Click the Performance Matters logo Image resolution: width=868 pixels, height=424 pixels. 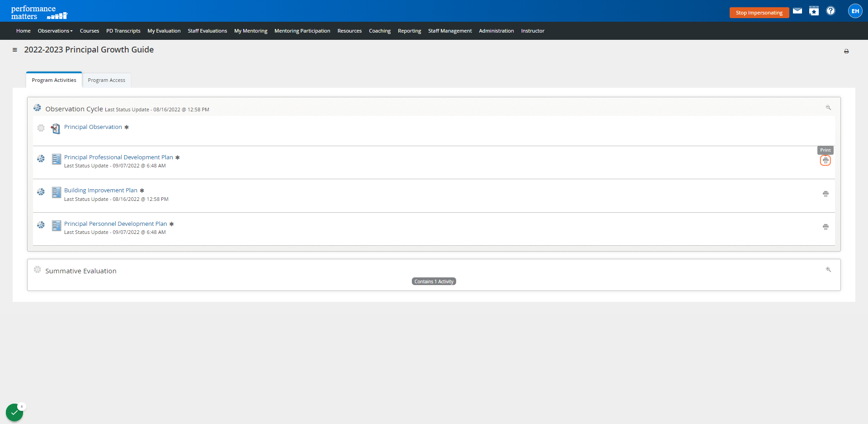[x=39, y=12]
